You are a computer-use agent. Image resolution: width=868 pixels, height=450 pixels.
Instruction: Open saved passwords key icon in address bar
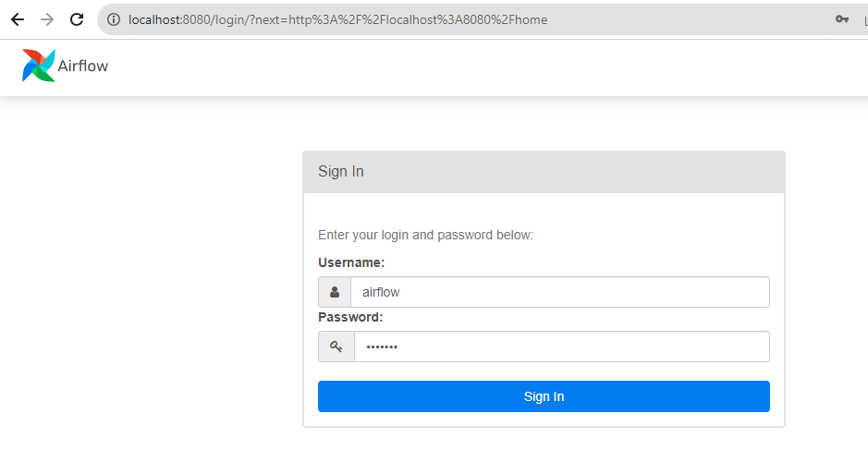842,19
